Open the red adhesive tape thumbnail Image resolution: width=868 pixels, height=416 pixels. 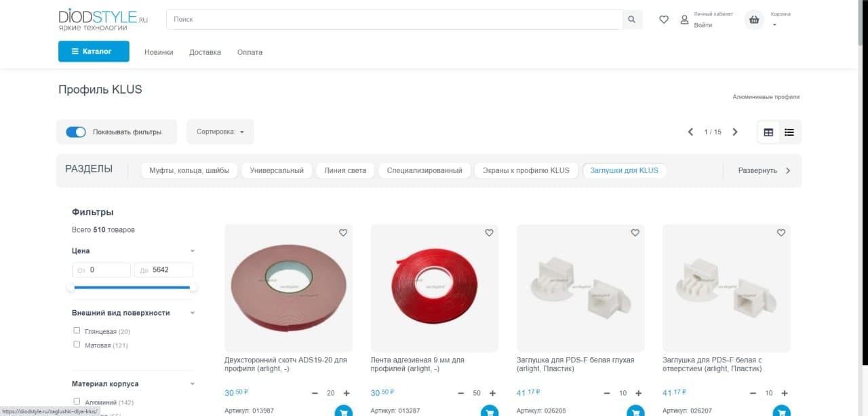(435, 288)
